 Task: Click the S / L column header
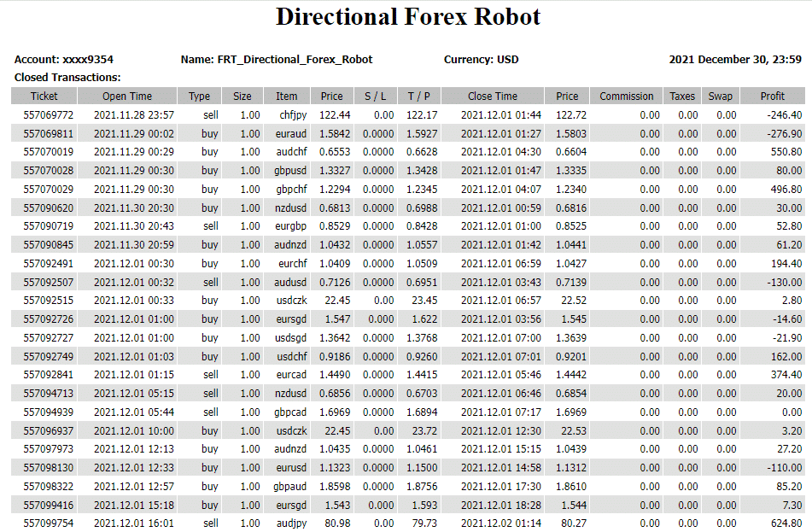point(376,96)
